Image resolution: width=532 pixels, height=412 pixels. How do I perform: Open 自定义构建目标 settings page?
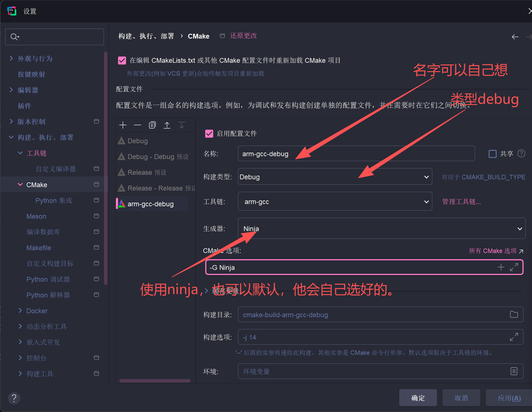click(50, 263)
